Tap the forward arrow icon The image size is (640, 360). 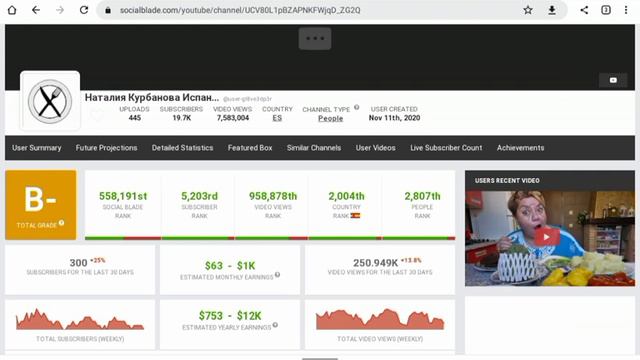(x=60, y=10)
